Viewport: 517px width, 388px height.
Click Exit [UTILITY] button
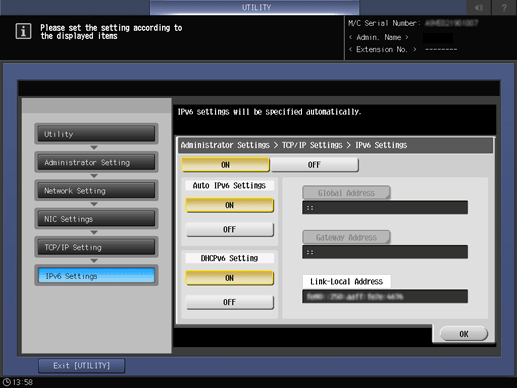82,366
